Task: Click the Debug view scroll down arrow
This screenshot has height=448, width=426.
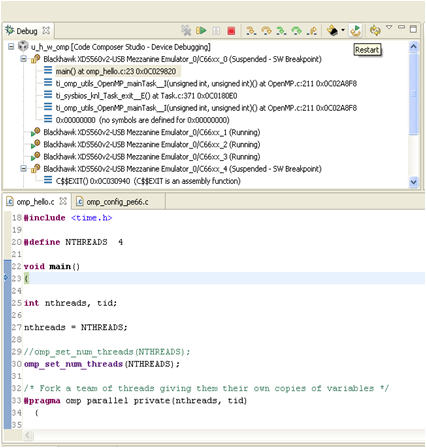Action: coord(413,182)
